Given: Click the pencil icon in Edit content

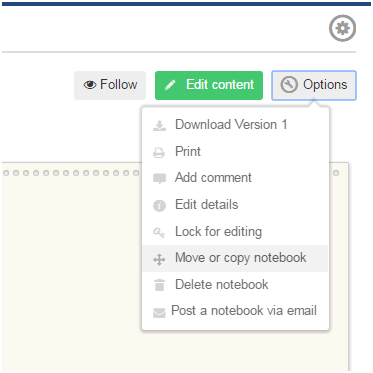Looking at the screenshot, I should pos(170,85).
